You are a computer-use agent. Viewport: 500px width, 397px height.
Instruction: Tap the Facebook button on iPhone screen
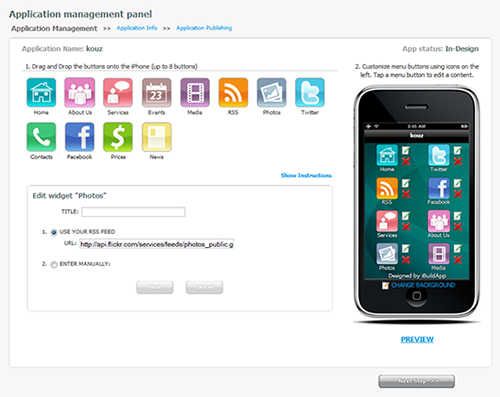click(439, 188)
